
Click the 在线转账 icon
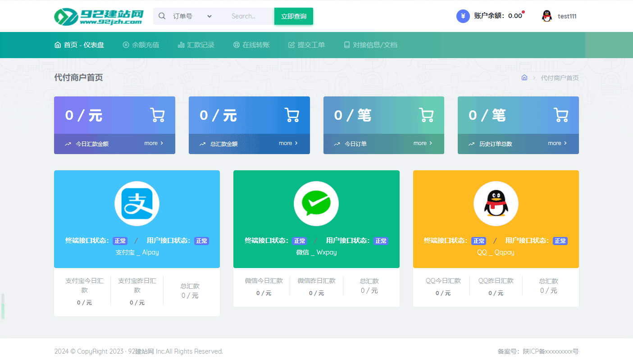pos(237,45)
